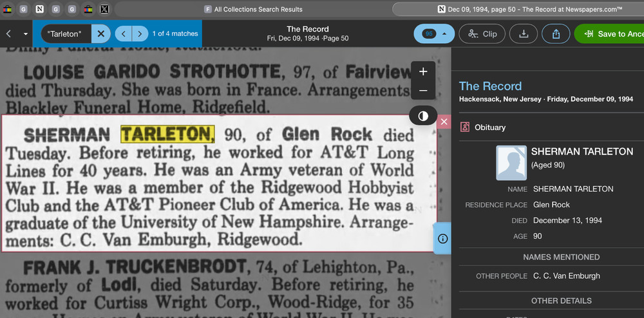
Task: Go to the previous search match
Action: coord(124,33)
